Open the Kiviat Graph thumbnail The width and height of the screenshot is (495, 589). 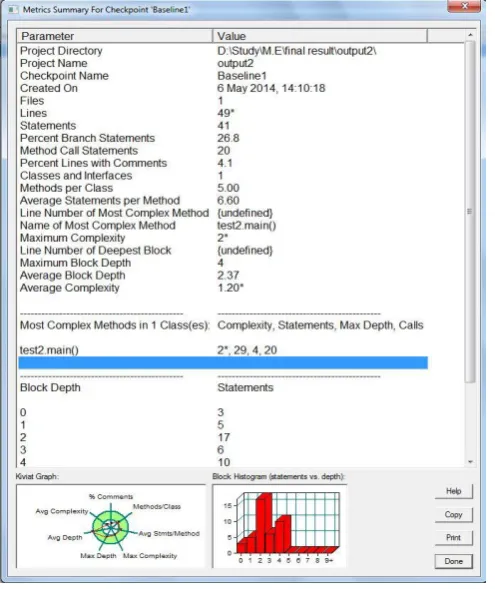[111, 526]
